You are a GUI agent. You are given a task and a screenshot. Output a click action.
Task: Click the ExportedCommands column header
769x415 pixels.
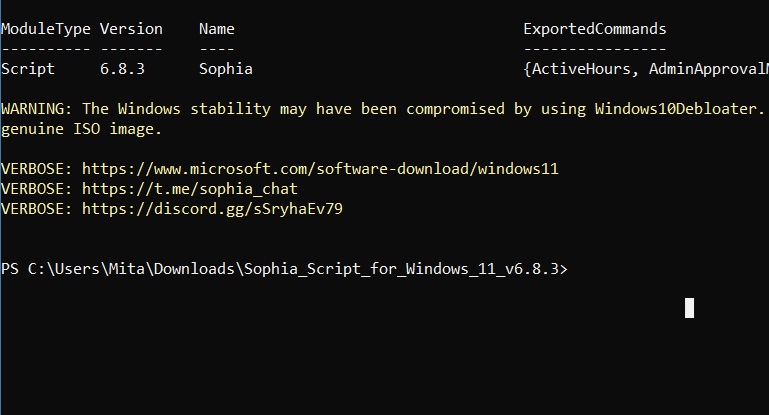594,29
